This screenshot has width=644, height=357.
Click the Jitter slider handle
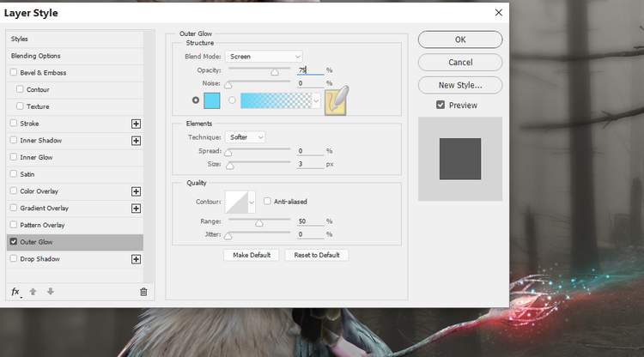click(228, 236)
